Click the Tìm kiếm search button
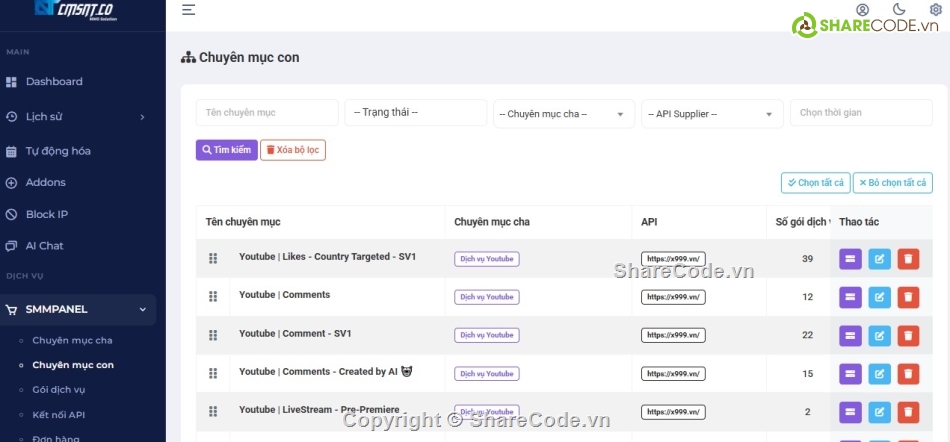The height and width of the screenshot is (442, 950). (x=227, y=150)
